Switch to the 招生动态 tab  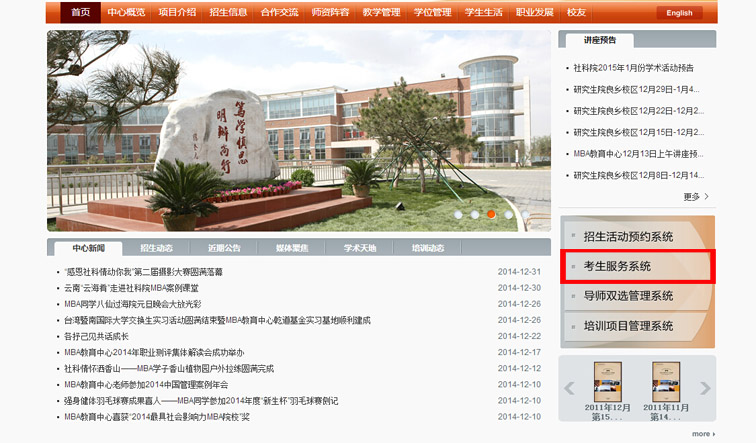coord(156,248)
